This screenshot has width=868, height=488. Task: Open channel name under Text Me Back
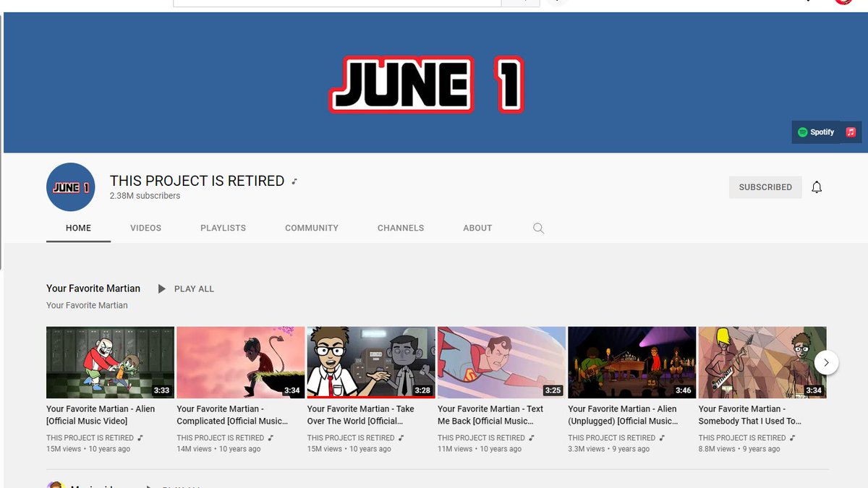click(481, 438)
